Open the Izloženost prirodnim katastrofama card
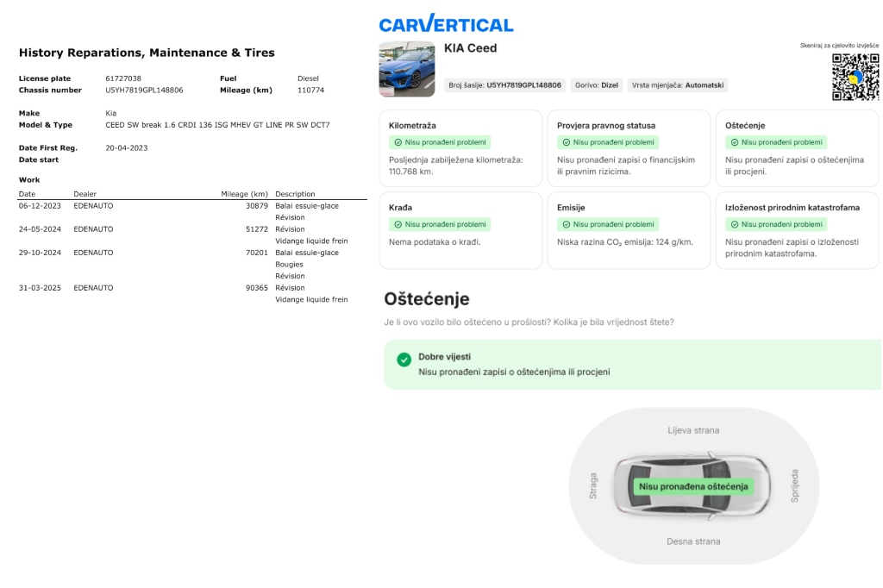 pos(797,230)
